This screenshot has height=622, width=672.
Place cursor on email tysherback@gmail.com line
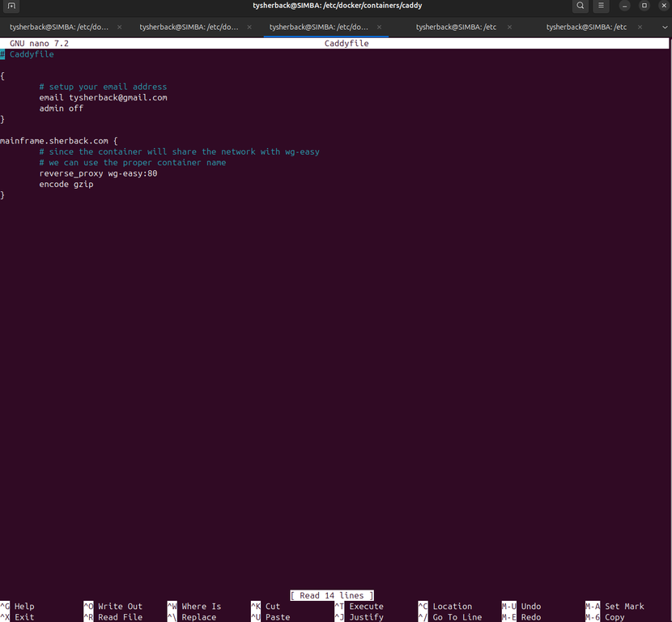pyautogui.click(x=104, y=97)
